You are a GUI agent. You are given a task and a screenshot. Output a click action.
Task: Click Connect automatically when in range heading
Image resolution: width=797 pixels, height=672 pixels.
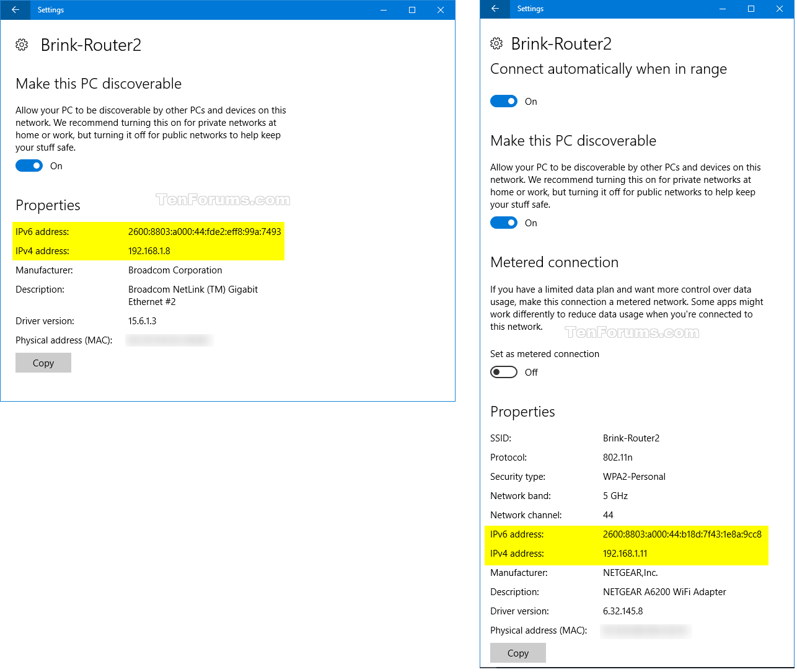(609, 69)
